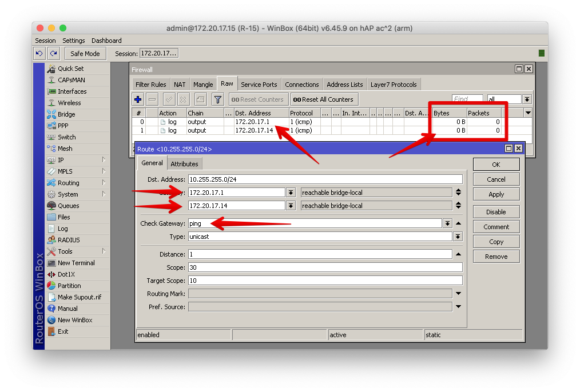Click the undo arrow in toolbar
The width and height of the screenshot is (580, 392).
(39, 54)
